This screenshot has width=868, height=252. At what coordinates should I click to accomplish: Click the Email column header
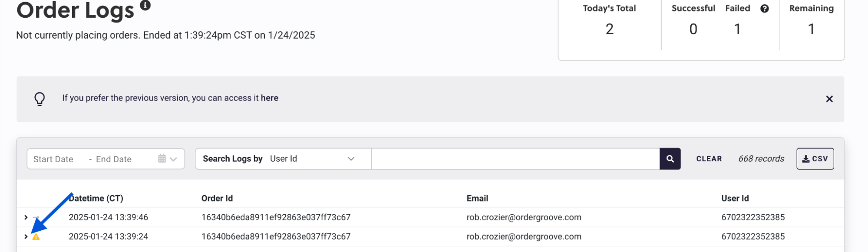tap(477, 198)
